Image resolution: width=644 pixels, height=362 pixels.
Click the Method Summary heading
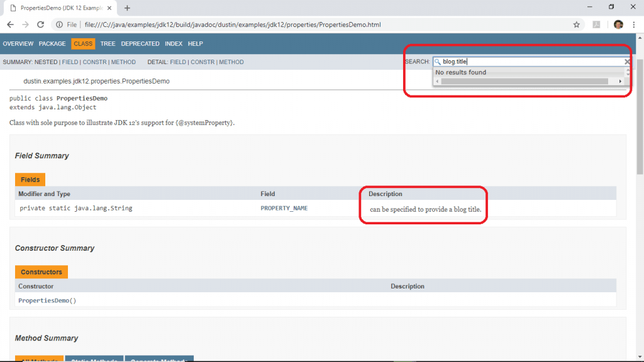point(47,338)
